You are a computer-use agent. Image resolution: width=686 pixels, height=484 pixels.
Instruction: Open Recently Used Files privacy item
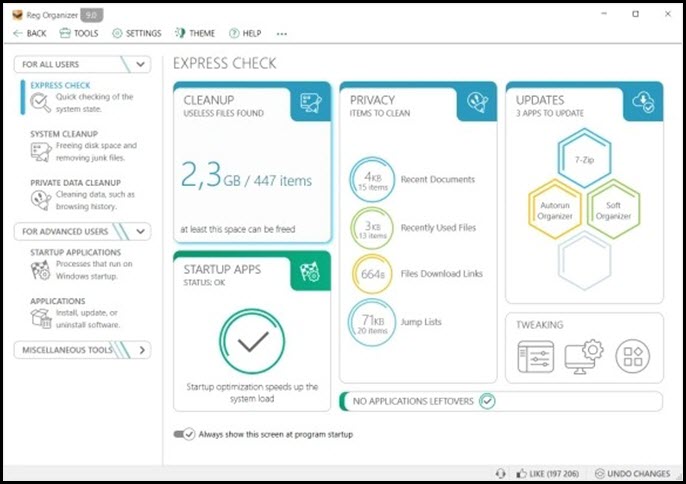coord(438,228)
